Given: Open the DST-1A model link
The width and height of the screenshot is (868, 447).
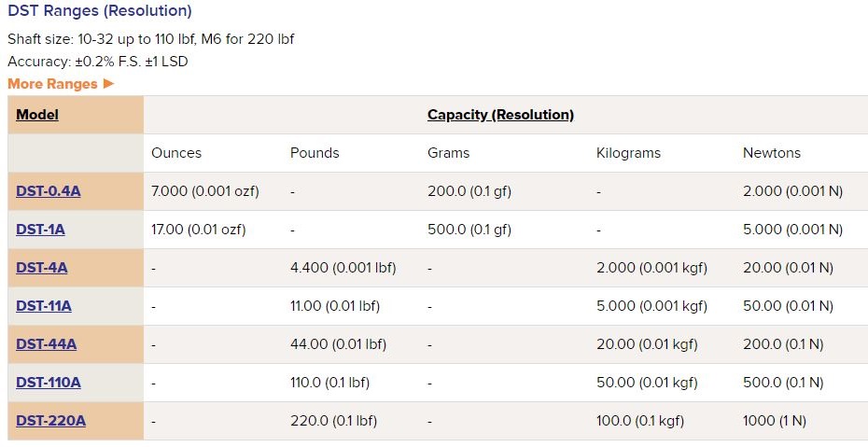Looking at the screenshot, I should [x=40, y=230].
